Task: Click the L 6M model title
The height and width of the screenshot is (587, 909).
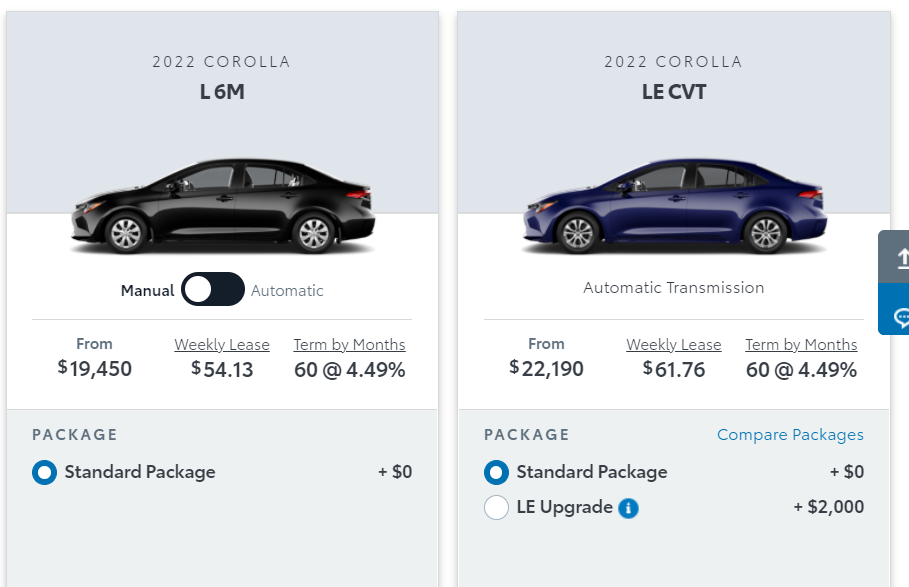Action: [222, 92]
